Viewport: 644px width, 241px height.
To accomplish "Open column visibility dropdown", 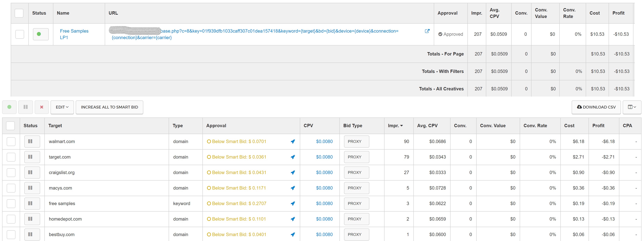I will pyautogui.click(x=632, y=107).
